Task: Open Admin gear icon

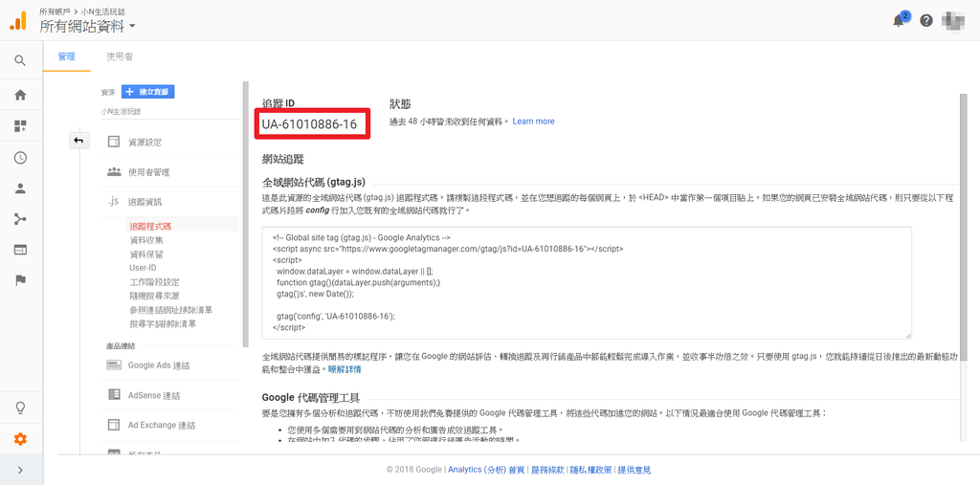Action: (21, 439)
